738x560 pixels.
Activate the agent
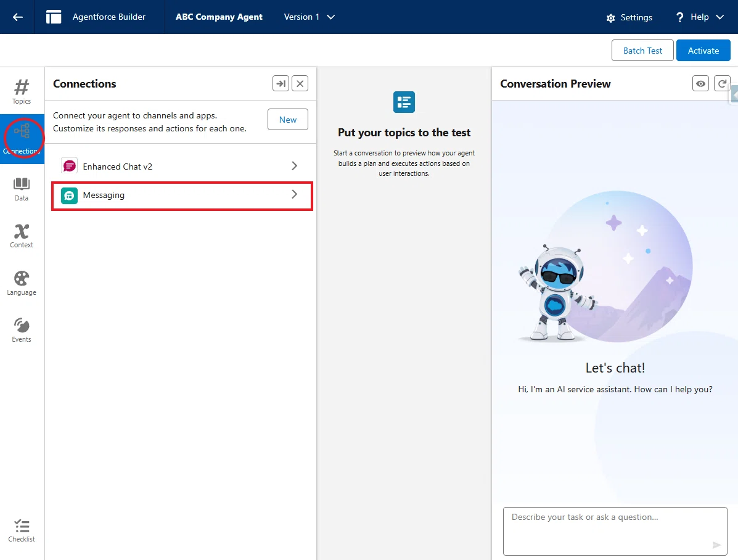(703, 51)
